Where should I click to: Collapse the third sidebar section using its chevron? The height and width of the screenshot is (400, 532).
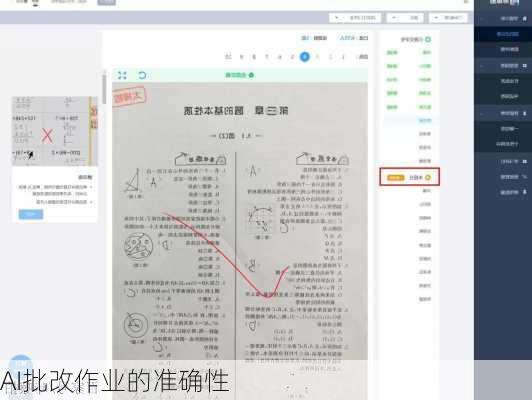482,113
